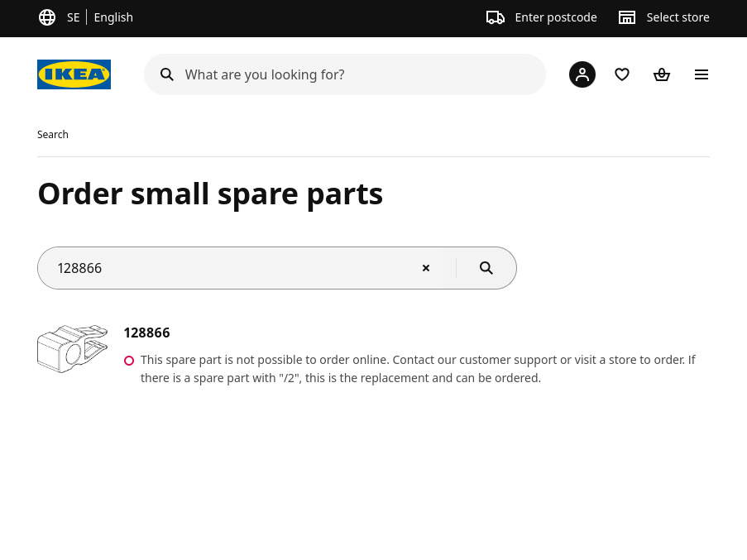Focus the 'What are you looking for?' field
This screenshot has width=747, height=560.
coord(356,74)
